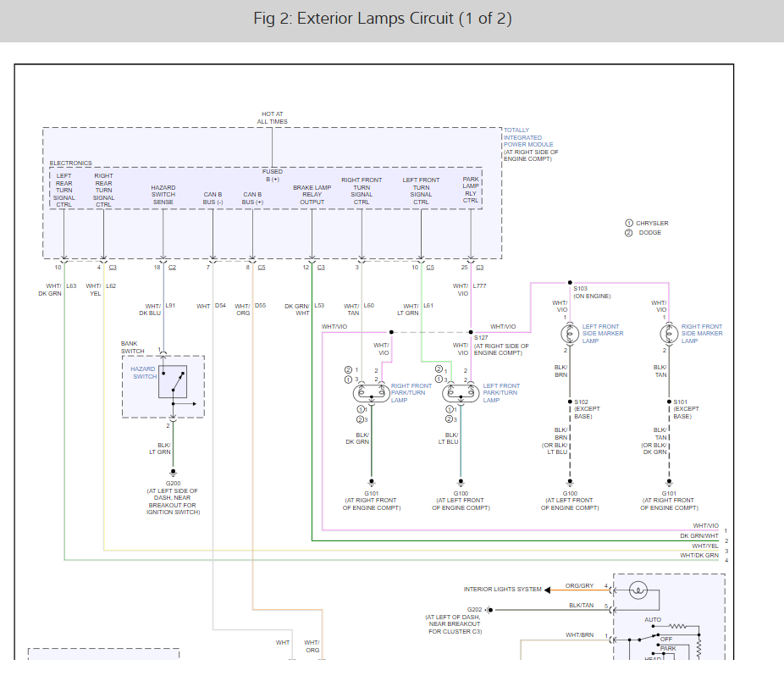Click the circled 1 Chrysler legend marker
Viewport: 784px width, 687px height.
[x=629, y=223]
